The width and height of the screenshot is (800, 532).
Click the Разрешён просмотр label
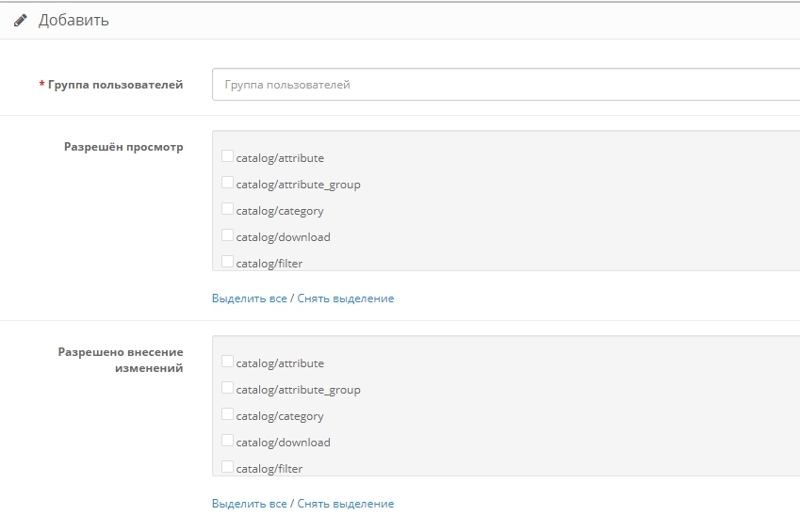[x=123, y=147]
